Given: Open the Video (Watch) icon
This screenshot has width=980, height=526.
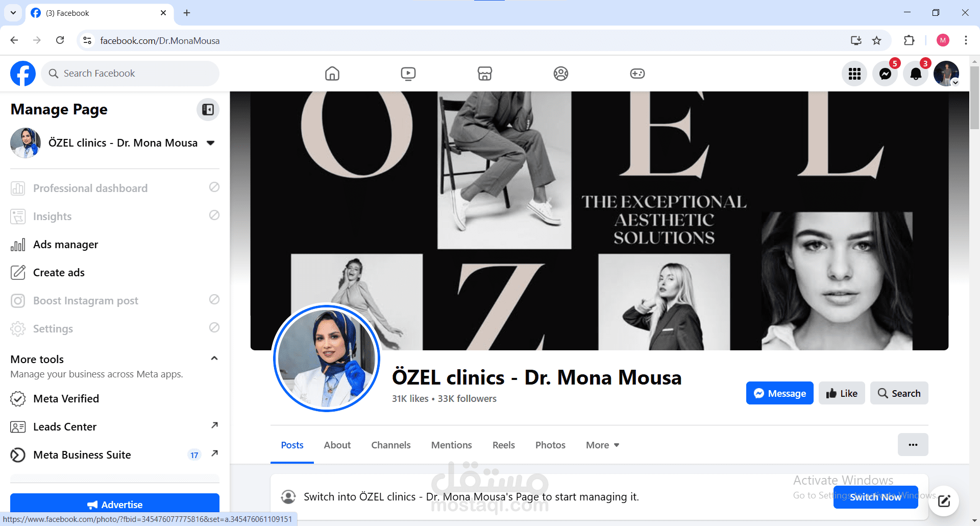Looking at the screenshot, I should pos(408,74).
